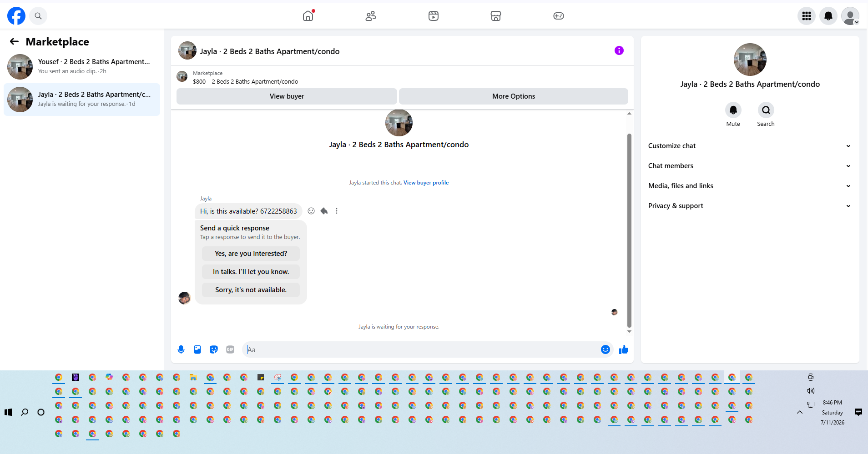Viewport: 868px width, 454px height.
Task: Open emoji picker in message box
Action: (606, 349)
